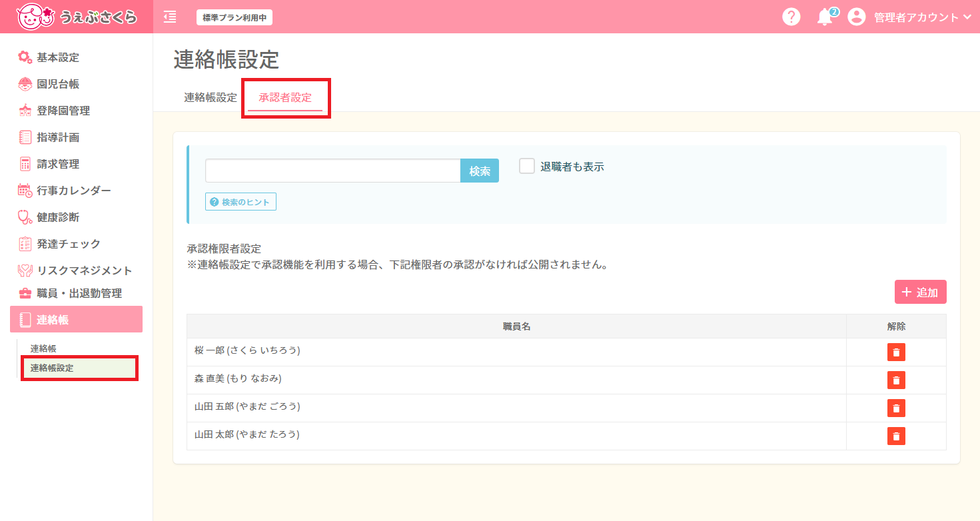Image resolution: width=980 pixels, height=521 pixels.
Task: Delete approver 森 直美 with the trash icon
Action: pyautogui.click(x=896, y=380)
